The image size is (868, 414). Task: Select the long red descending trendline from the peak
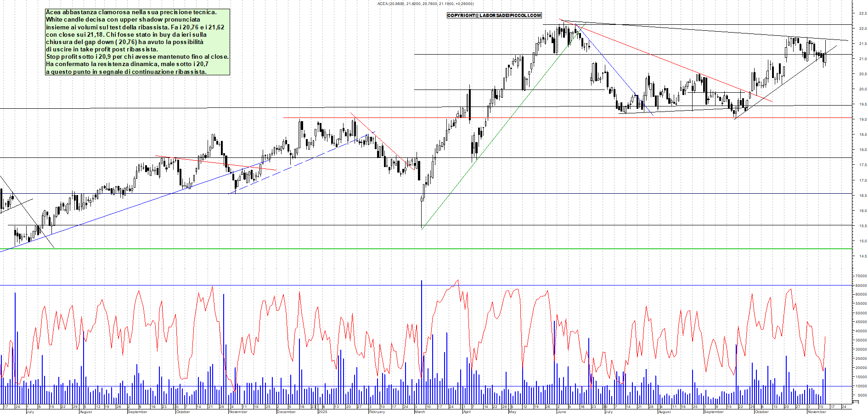pos(666,60)
